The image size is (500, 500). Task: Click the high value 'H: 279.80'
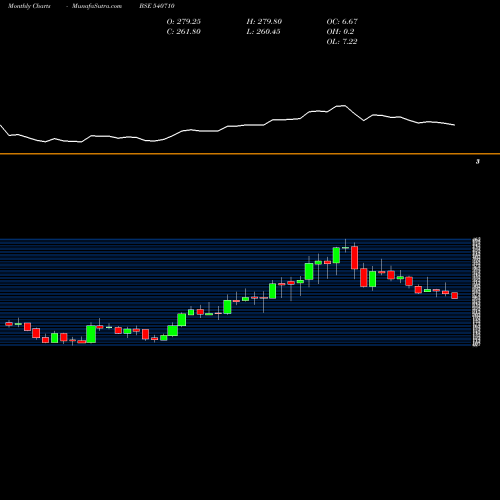point(264,22)
